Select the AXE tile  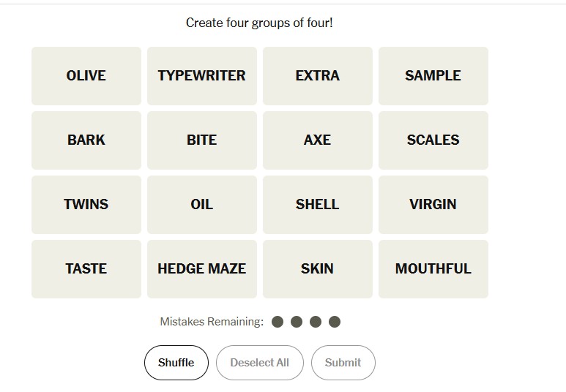318,140
